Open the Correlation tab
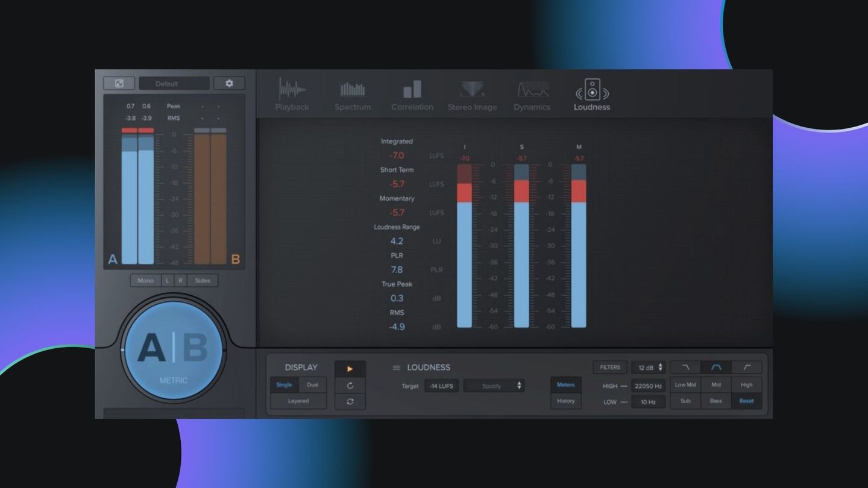 coord(412,95)
